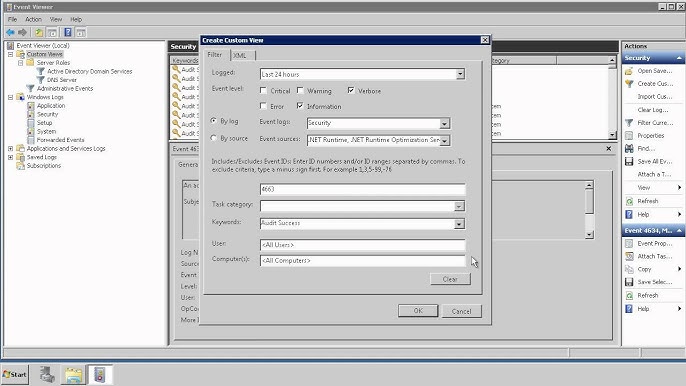Click the event list vertical scrollbar down arrow
The image size is (686, 386).
tap(612, 135)
